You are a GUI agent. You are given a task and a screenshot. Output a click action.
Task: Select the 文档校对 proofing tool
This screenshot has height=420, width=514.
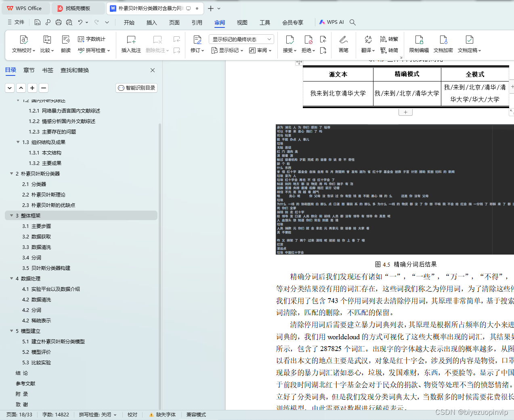click(x=23, y=44)
